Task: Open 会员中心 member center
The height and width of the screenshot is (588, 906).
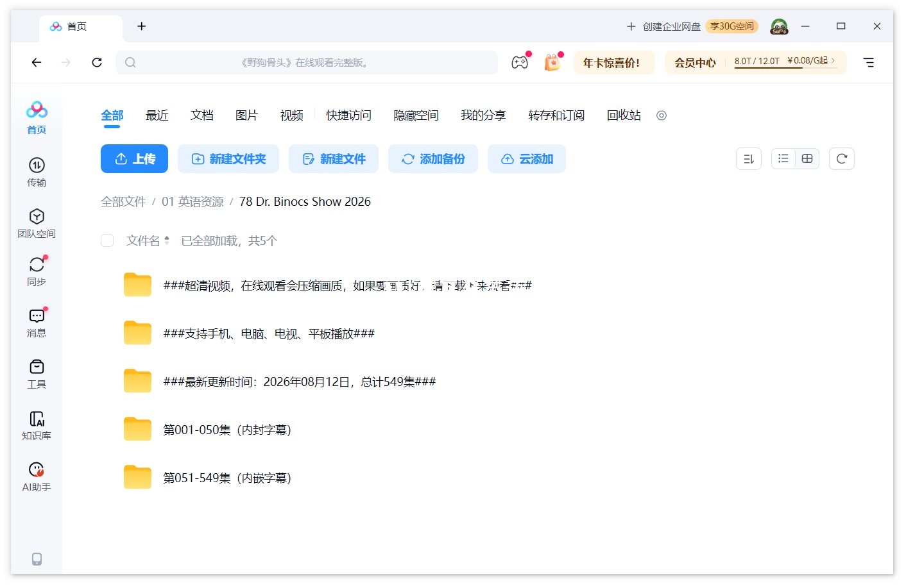Action: point(695,62)
